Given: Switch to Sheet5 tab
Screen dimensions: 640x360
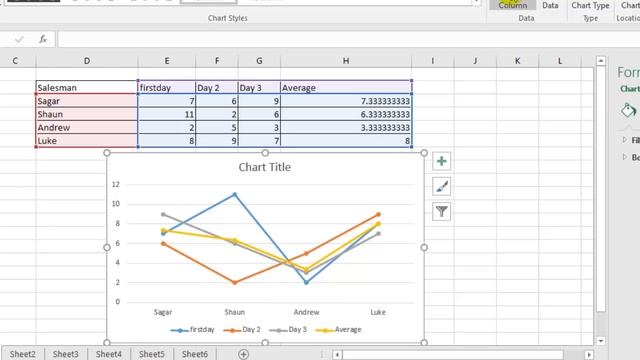Looking at the screenshot, I should point(151,354).
